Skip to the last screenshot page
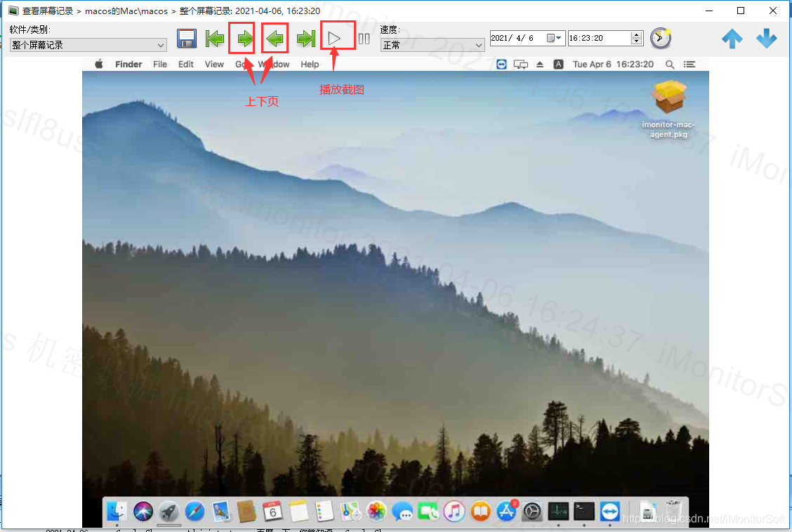 click(305, 39)
